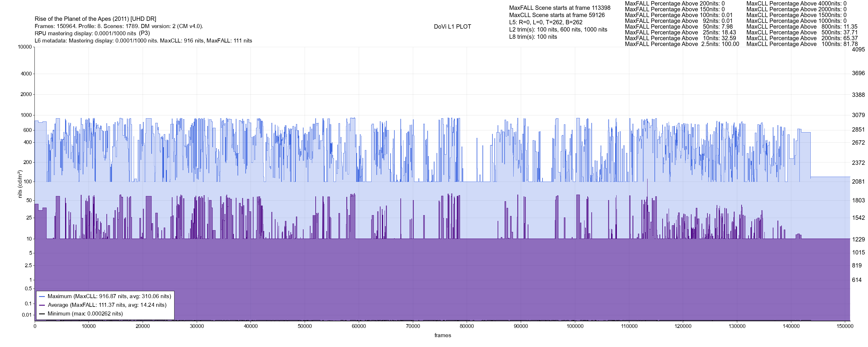Select the Minimum legend entry text
868x347 pixels.
pos(85,314)
